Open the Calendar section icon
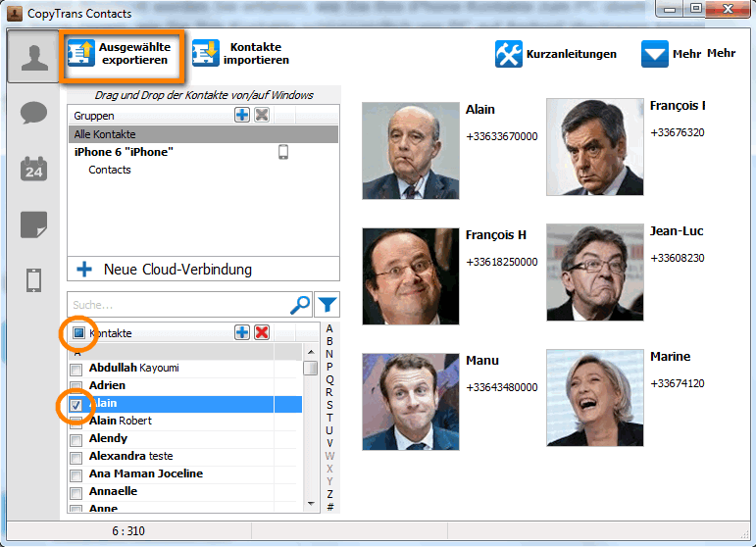Viewport: 756px width, 547px height. tap(33, 169)
